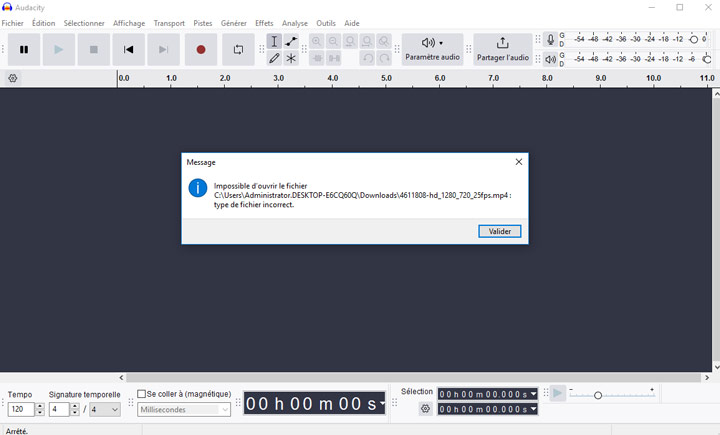Click the Audacity logo in title bar

(7, 7)
